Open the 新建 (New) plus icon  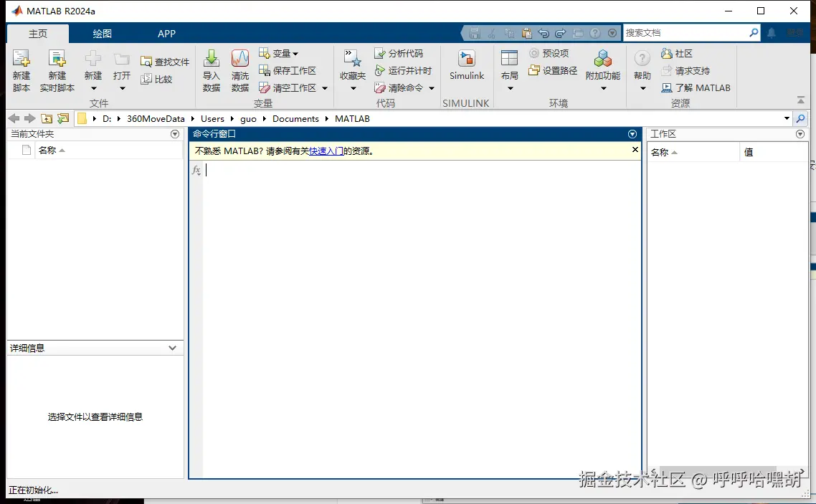(93, 59)
